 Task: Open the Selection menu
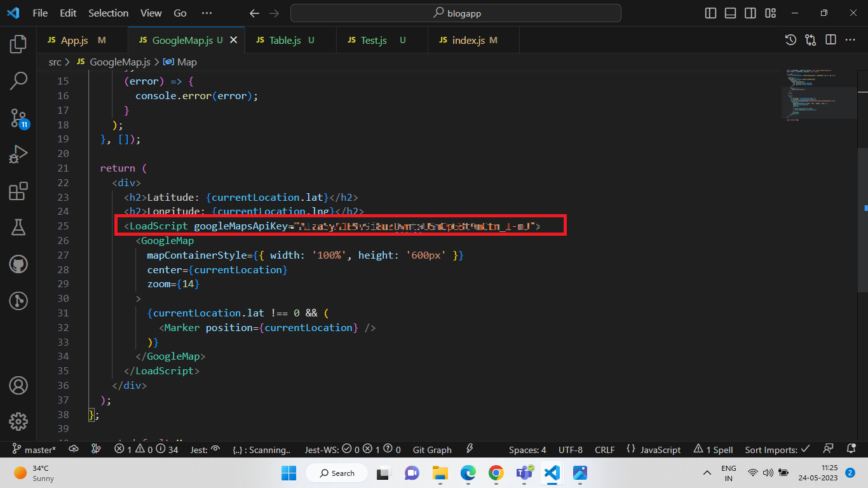tap(108, 13)
